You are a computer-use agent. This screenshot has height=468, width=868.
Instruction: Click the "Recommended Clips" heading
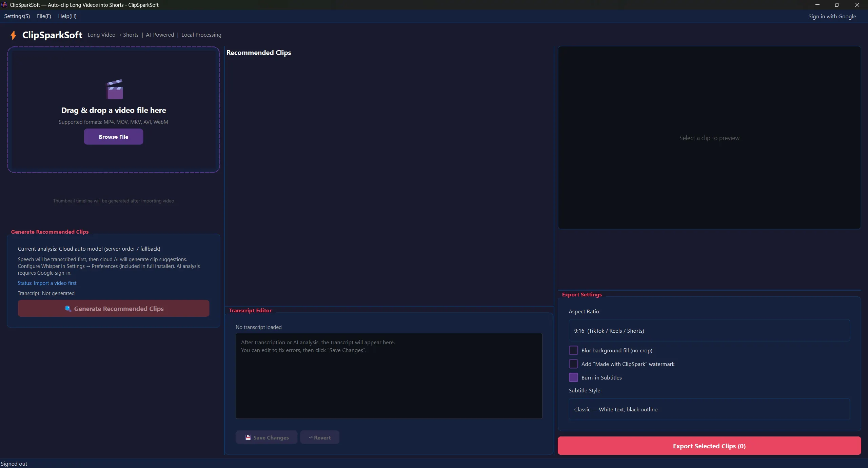point(259,53)
